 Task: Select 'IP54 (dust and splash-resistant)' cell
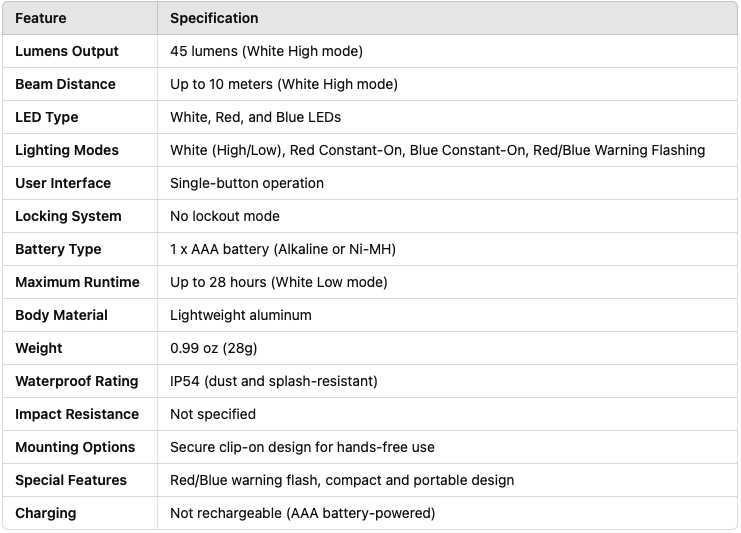(x=274, y=381)
